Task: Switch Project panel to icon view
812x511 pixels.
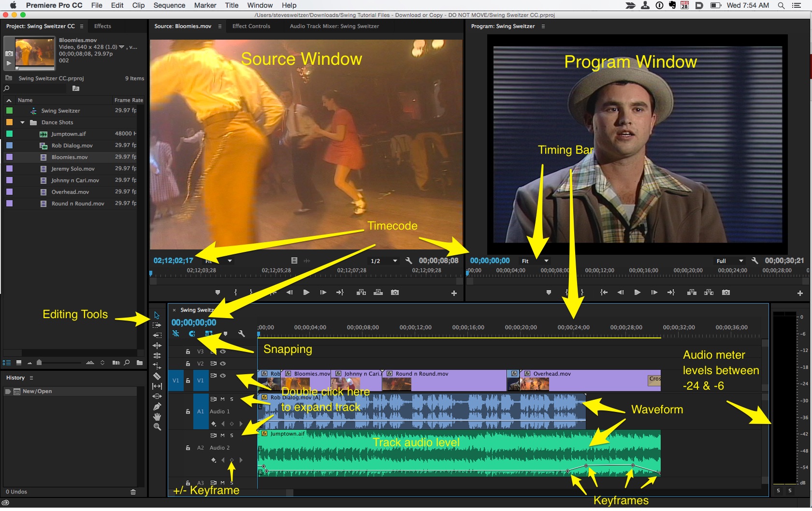Action: coord(18,363)
